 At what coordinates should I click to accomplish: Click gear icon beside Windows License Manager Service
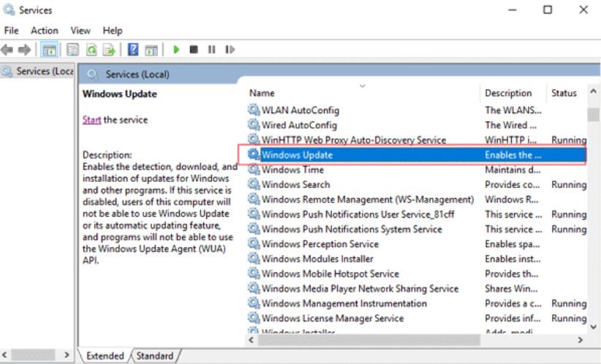[254, 318]
